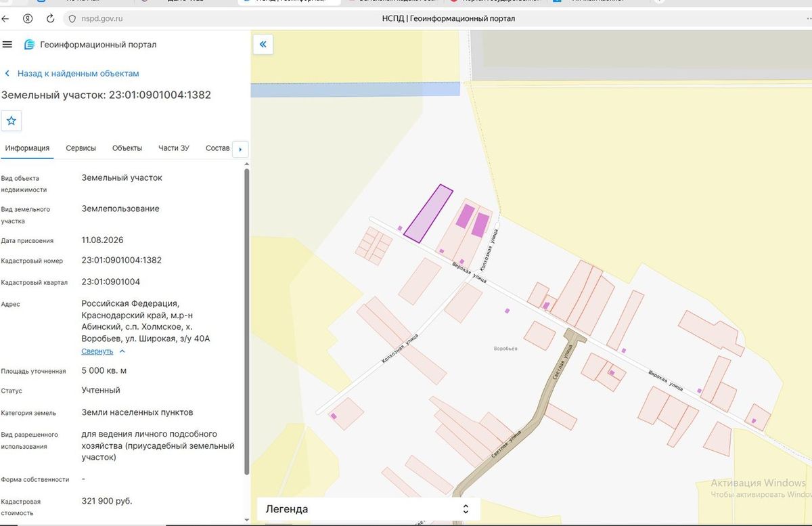The image size is (812, 526).
Task: Click the panel scrollbar down arrow
Action: [x=247, y=520]
